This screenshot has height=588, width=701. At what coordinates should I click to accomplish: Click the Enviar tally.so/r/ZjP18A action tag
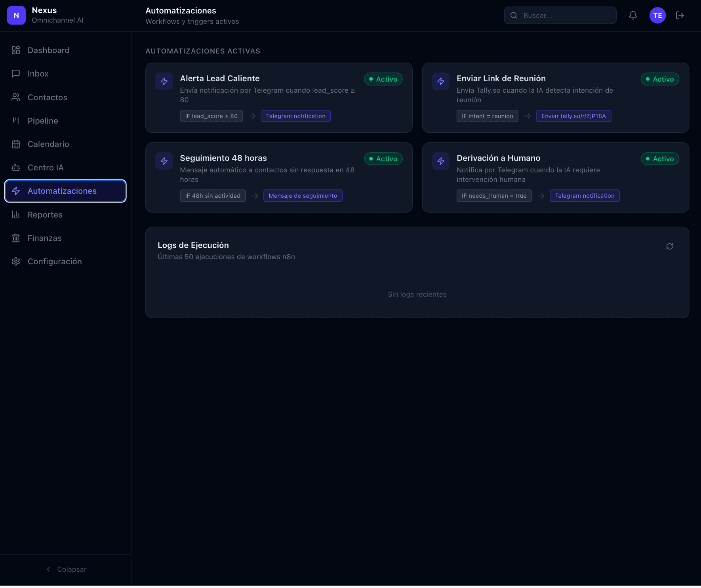(573, 116)
